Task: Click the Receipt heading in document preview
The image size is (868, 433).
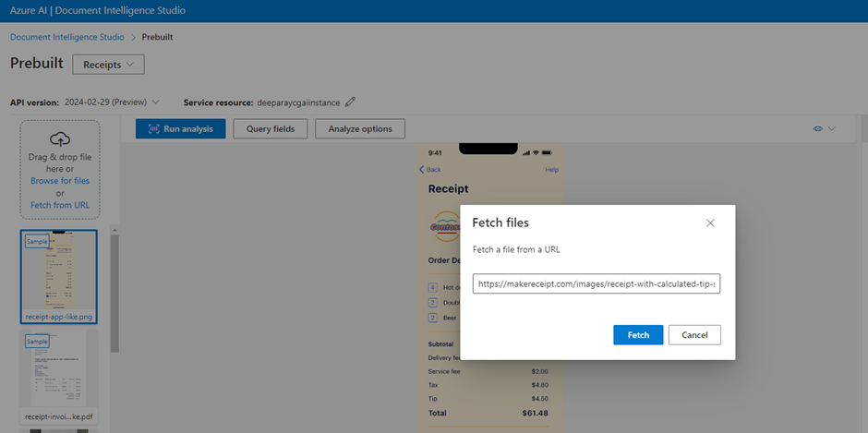Action: (x=449, y=189)
